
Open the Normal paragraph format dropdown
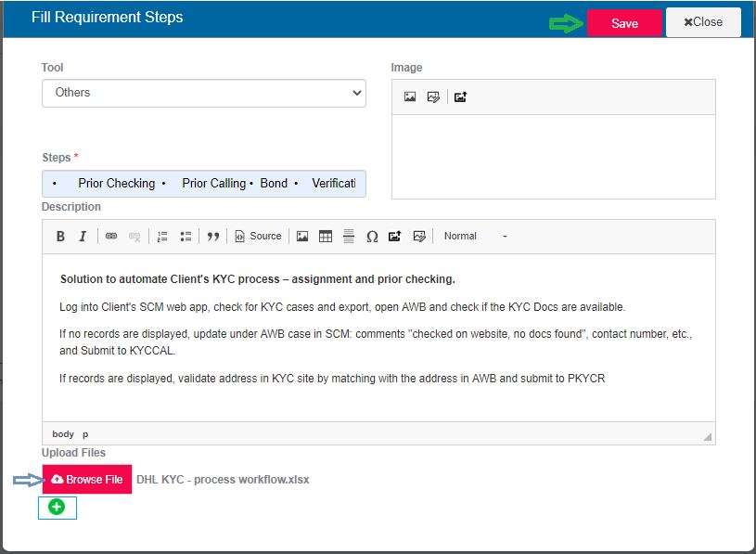pyautogui.click(x=475, y=237)
